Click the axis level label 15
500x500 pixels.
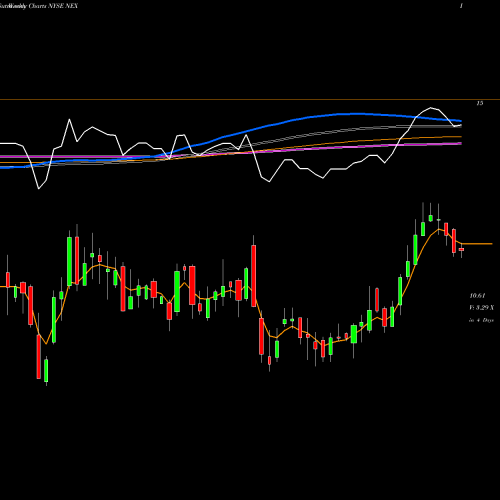(x=480, y=103)
